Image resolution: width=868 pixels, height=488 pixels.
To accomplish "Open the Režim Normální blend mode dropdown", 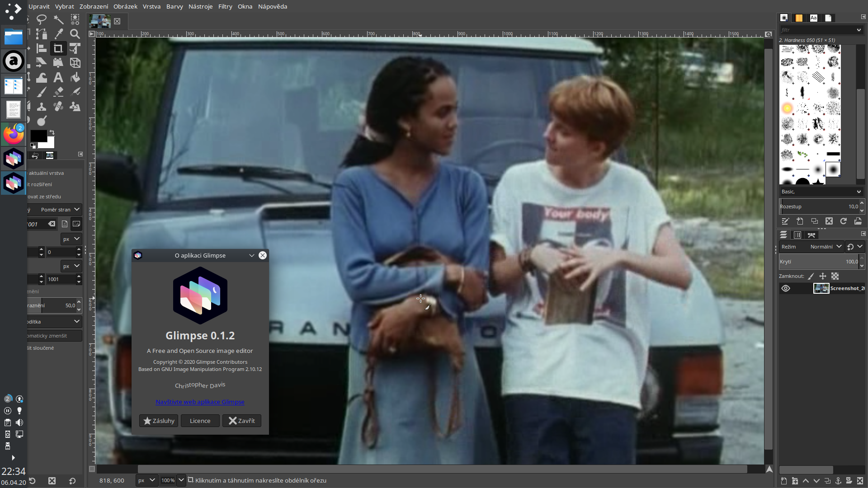I will coord(825,247).
